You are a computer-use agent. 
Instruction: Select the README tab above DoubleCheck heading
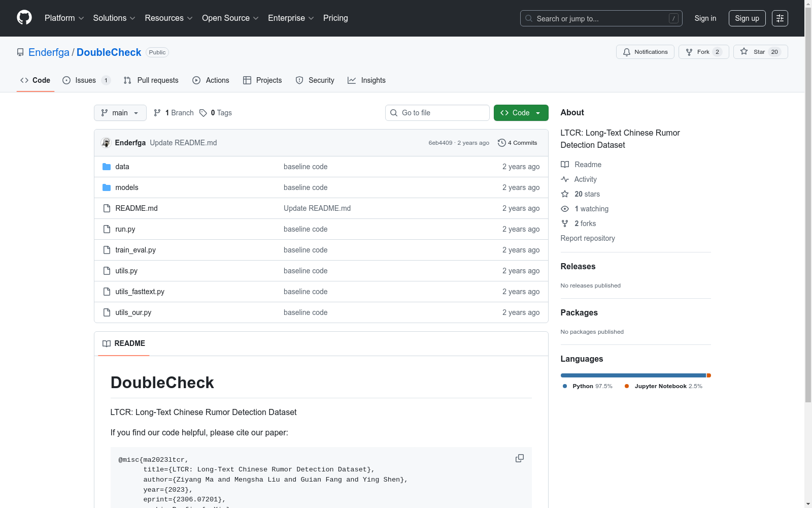[124, 343]
